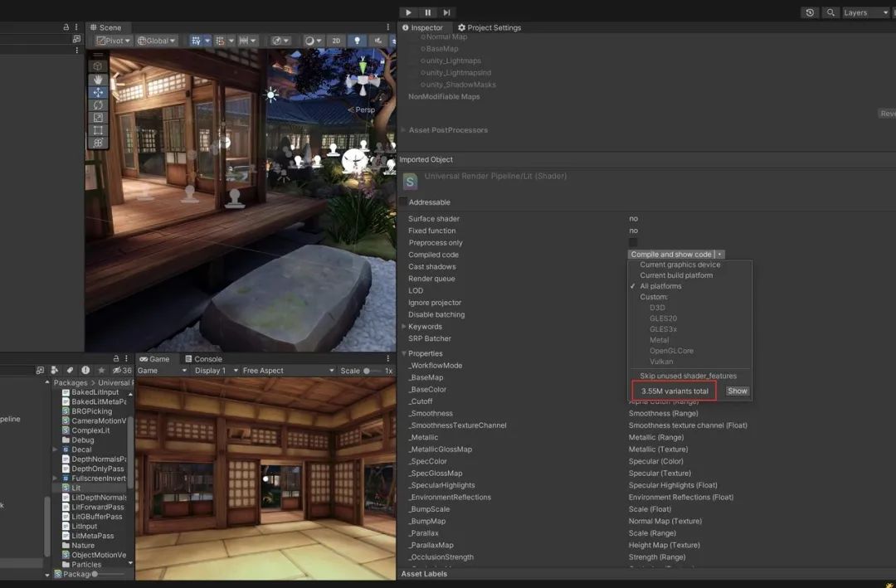Switch to the Console tab
The width and height of the screenshot is (896, 588).
click(202, 359)
